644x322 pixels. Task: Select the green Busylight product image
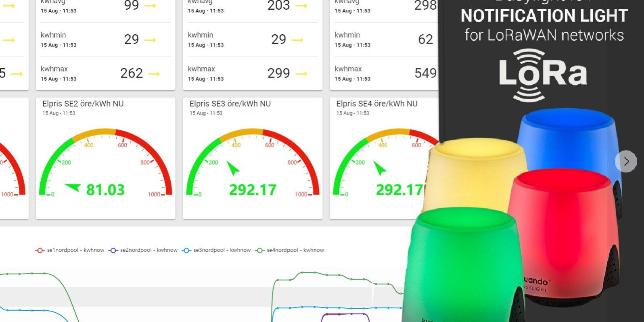click(464, 266)
